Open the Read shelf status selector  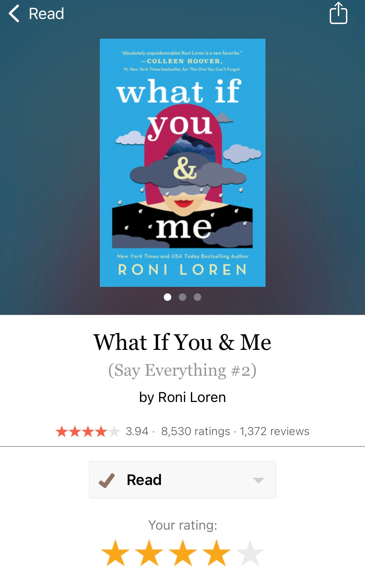pyautogui.click(x=182, y=480)
